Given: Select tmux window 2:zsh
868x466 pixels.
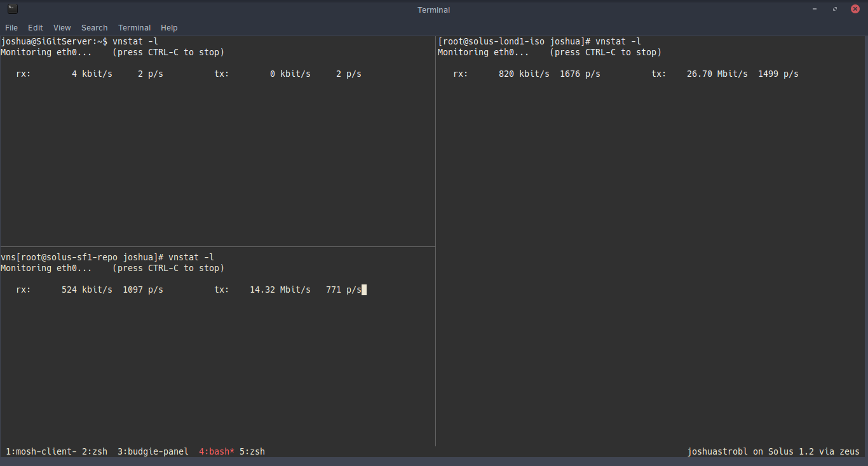Looking at the screenshot, I should (95, 451).
